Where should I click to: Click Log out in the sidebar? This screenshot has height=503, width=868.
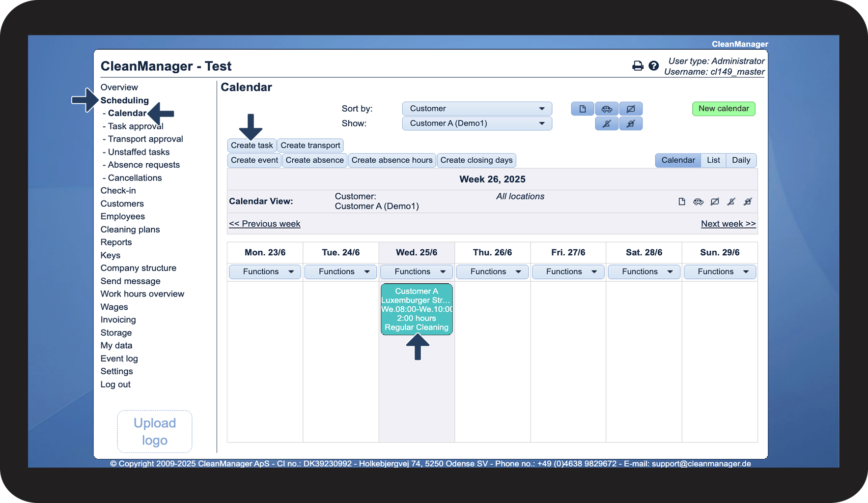tap(116, 385)
